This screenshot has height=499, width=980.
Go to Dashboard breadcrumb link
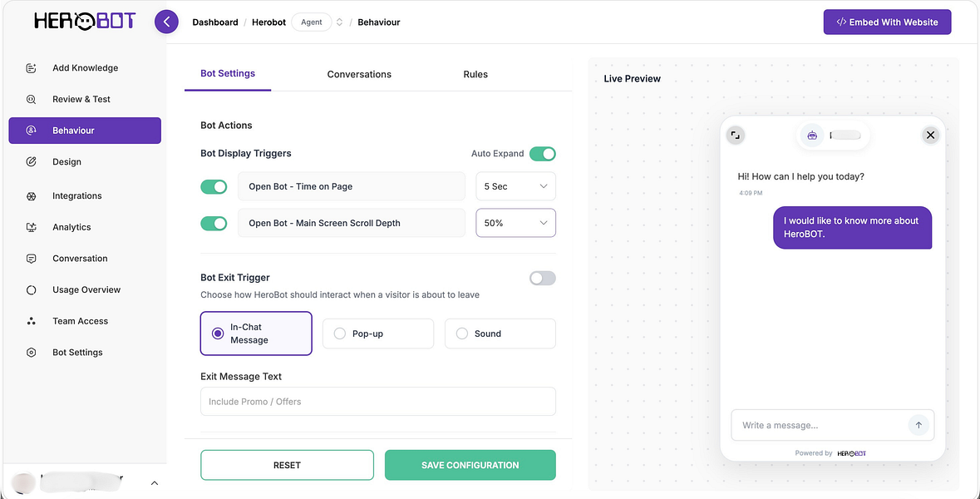click(x=215, y=22)
